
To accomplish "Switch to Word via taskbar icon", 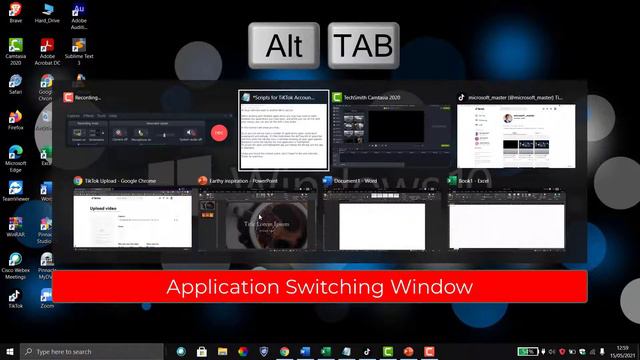I will 305,351.
